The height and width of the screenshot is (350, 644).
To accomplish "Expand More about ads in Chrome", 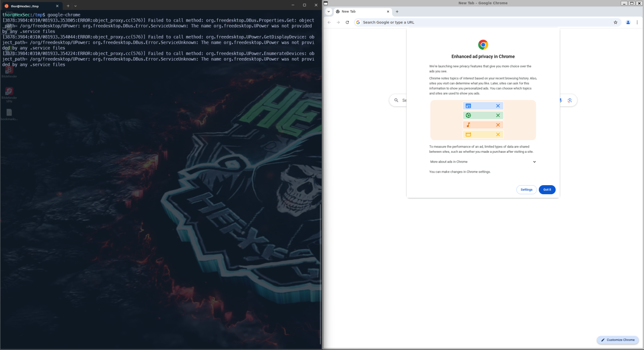I will click(483, 162).
